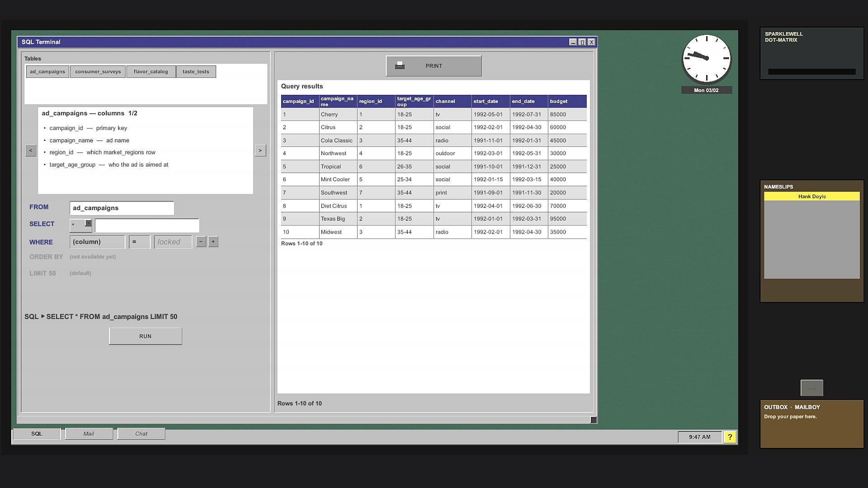Select the flavor_catalog table
This screenshot has height=488, width=868.
tap(151, 72)
